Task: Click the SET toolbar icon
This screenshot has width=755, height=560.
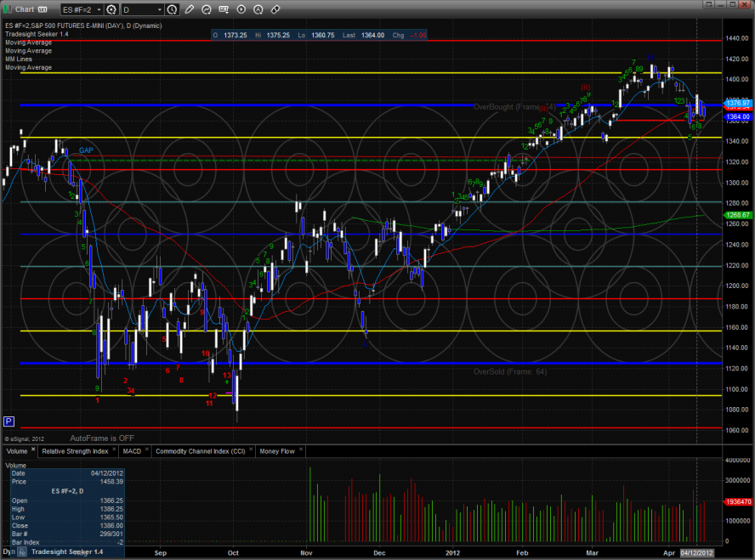Action: [x=224, y=9]
